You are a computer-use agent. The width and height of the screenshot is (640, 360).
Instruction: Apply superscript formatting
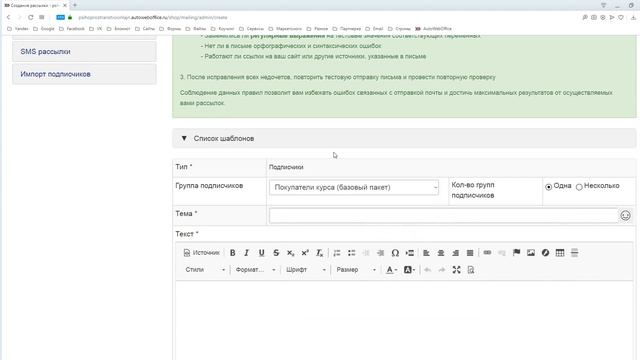[305, 253]
